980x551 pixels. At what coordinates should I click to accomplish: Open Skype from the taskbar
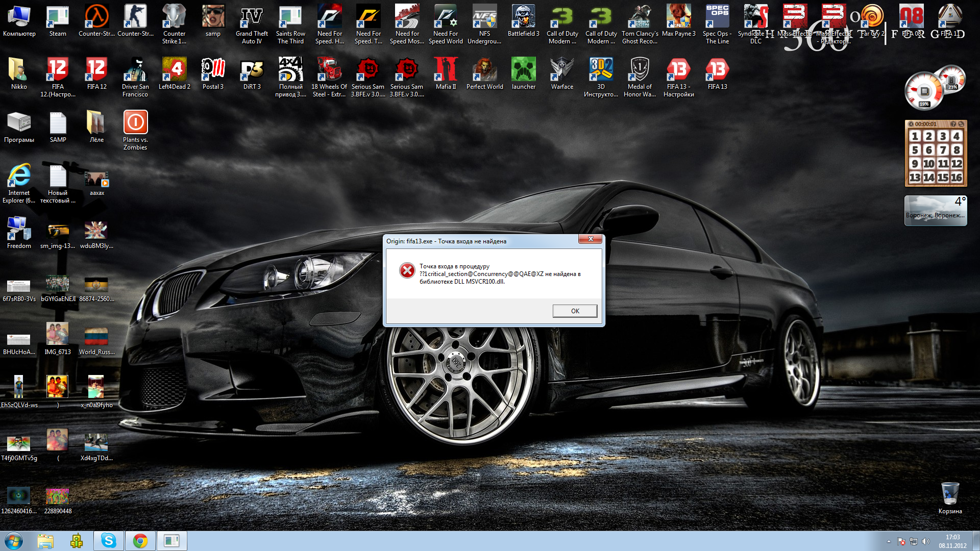coord(108,541)
